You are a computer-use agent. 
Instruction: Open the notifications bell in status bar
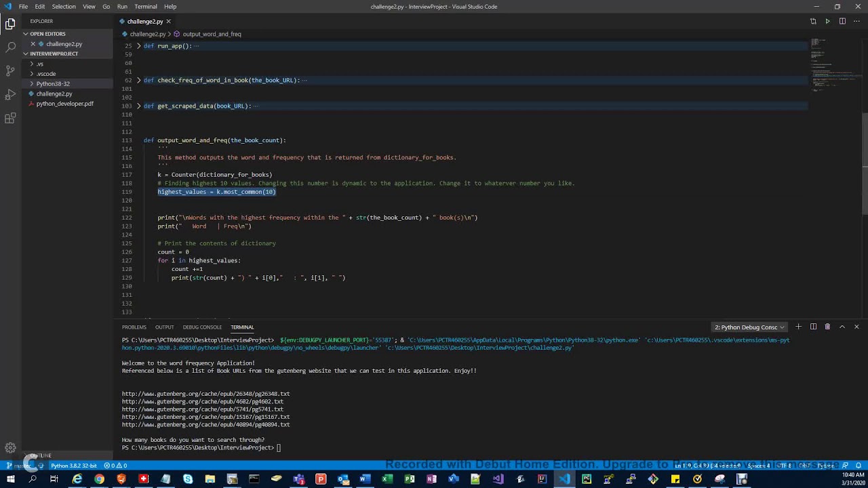(857, 466)
